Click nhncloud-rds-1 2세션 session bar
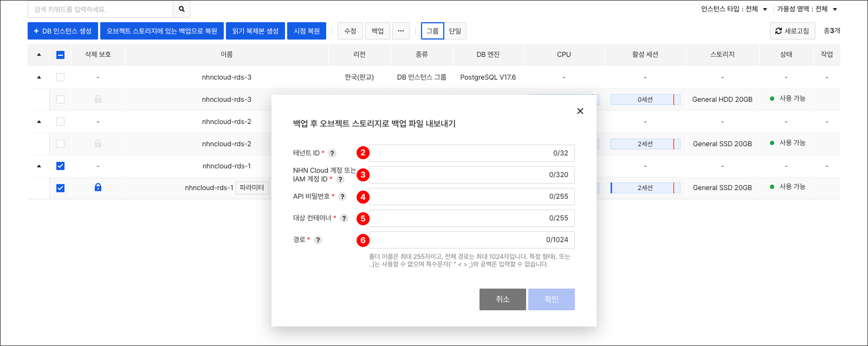 coord(645,188)
